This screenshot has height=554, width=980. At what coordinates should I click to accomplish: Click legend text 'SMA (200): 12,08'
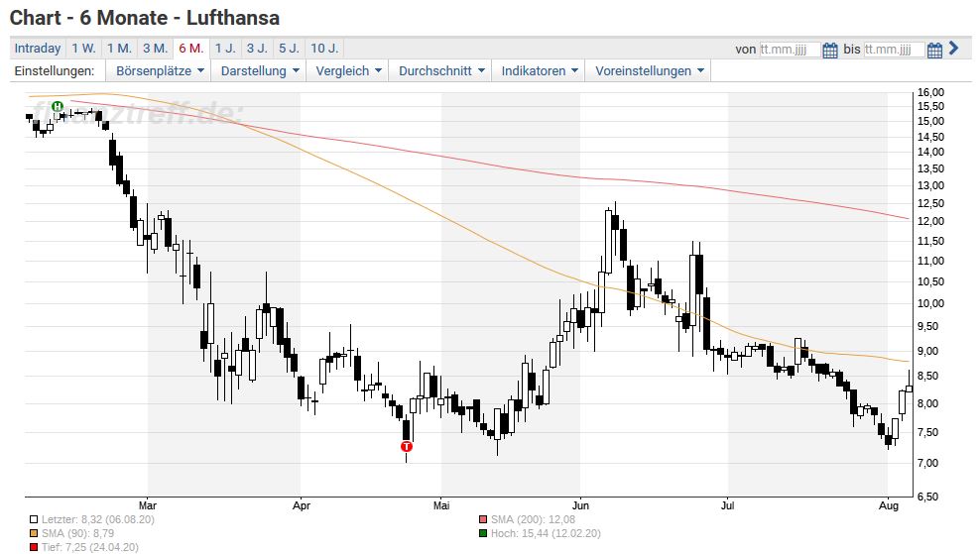click(533, 519)
